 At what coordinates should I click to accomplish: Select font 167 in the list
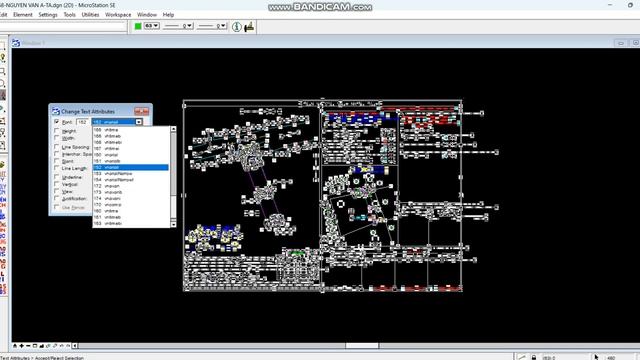(x=131, y=149)
